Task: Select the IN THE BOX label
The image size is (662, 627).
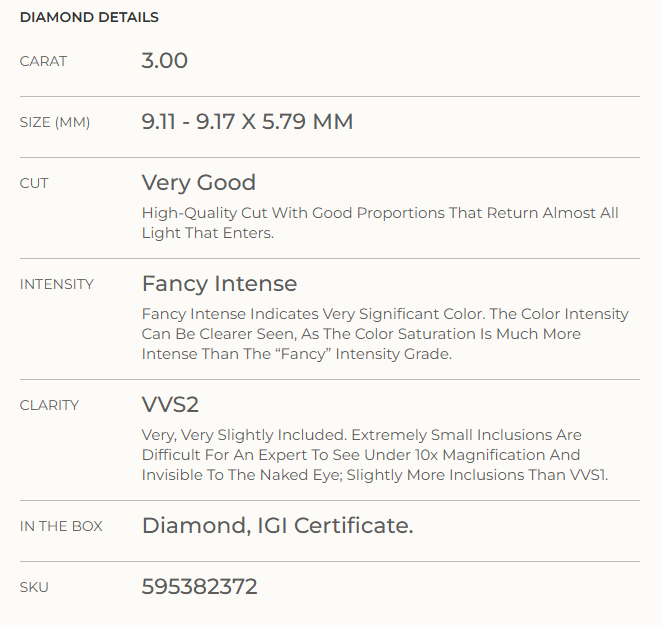Action: tap(61, 527)
